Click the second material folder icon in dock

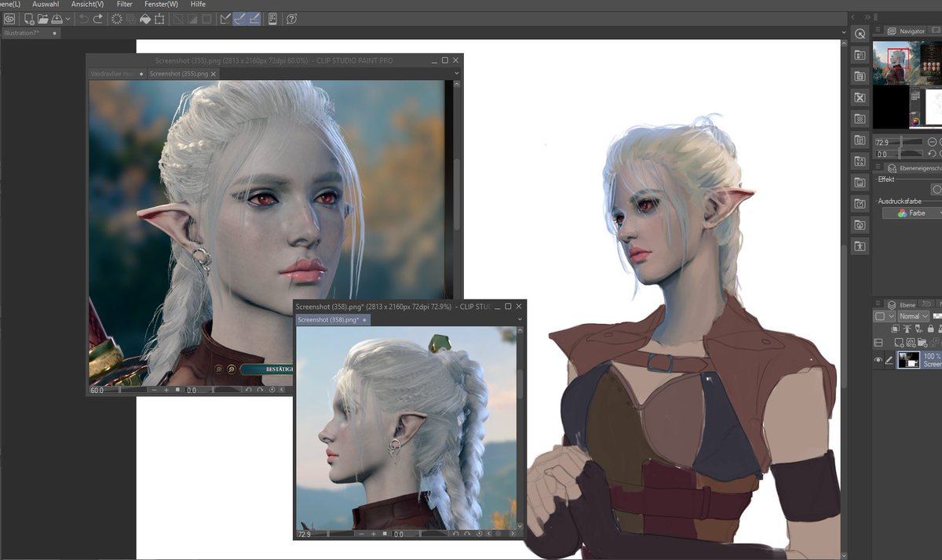860,55
